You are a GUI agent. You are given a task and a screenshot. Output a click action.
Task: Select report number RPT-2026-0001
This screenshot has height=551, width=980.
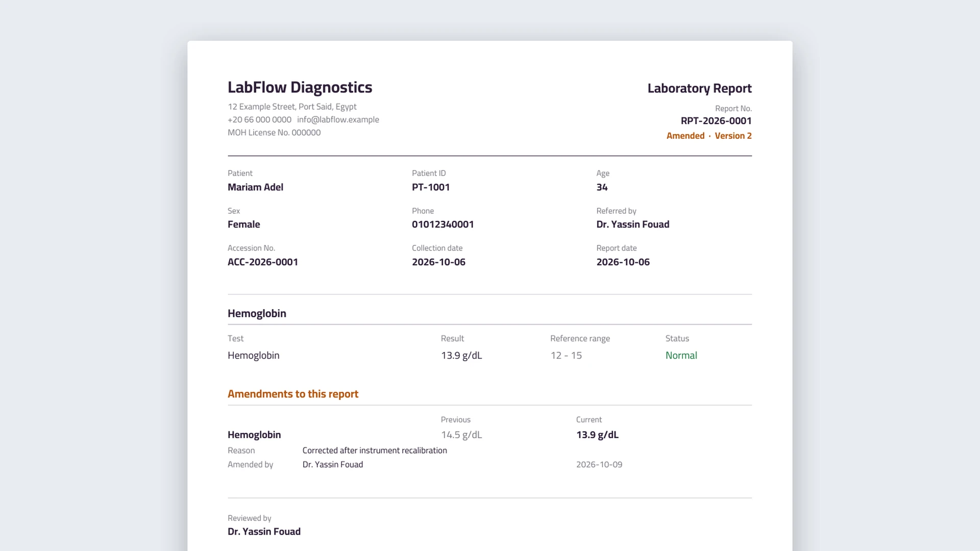pos(716,121)
